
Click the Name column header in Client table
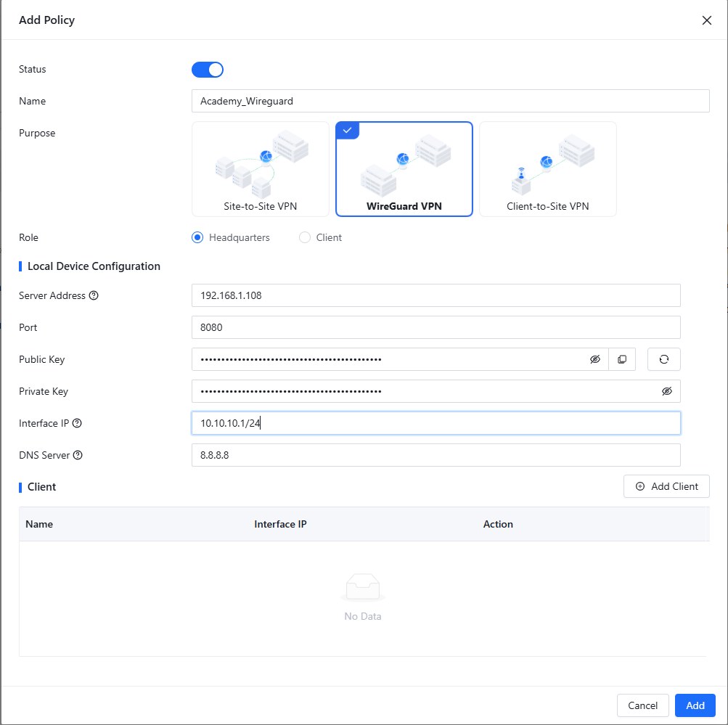(x=39, y=524)
